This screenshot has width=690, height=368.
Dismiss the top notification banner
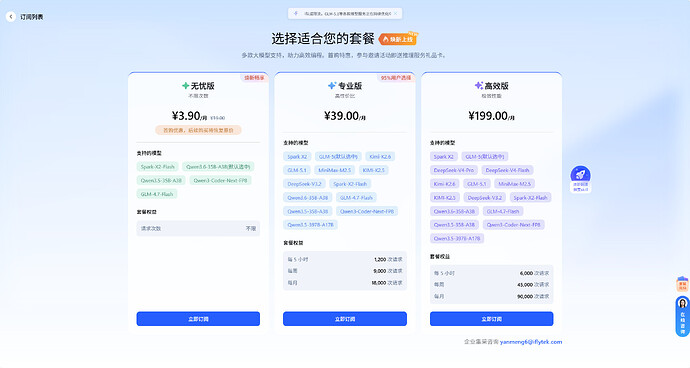click(395, 14)
